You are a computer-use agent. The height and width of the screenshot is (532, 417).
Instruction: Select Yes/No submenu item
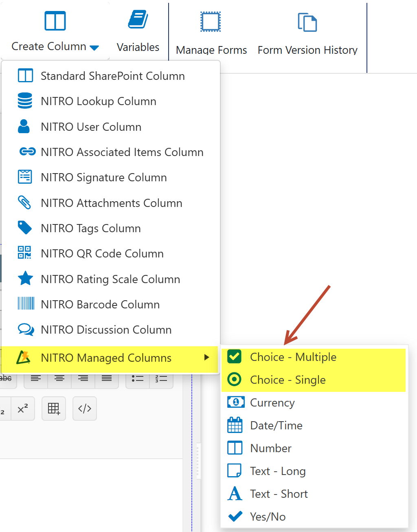(314, 517)
